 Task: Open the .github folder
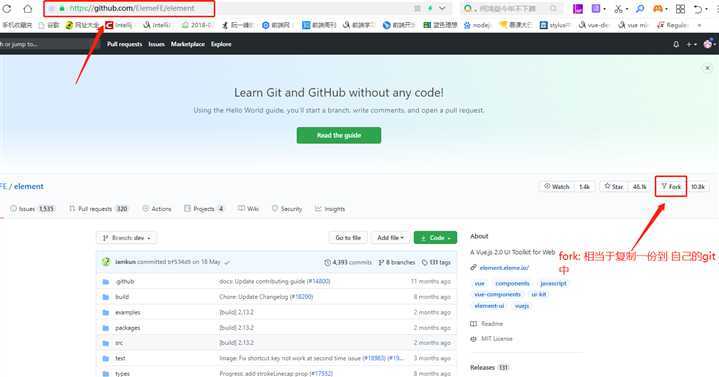[125, 281]
